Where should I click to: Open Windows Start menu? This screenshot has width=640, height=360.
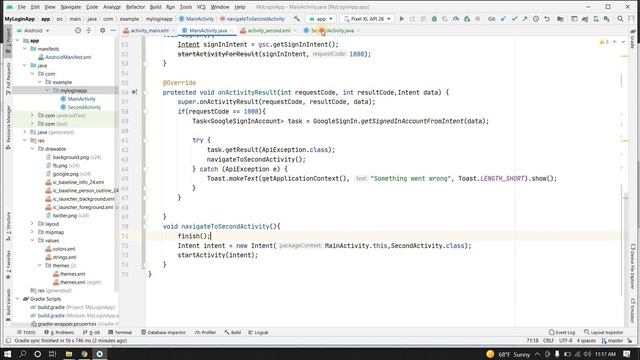click(x=7, y=354)
